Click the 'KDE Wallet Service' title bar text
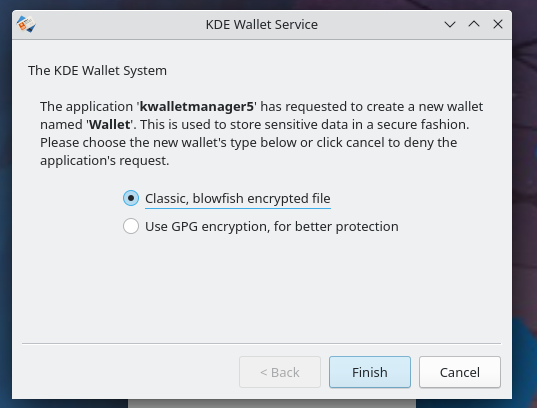 pos(262,25)
